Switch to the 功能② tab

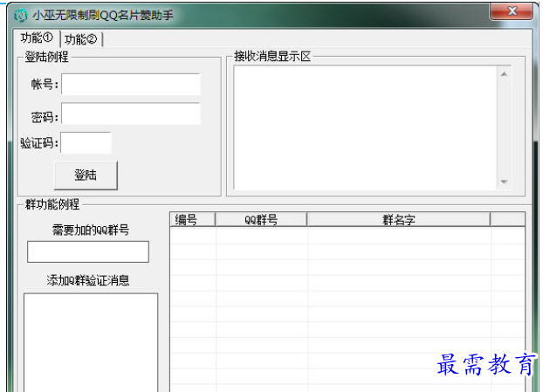pos(80,39)
